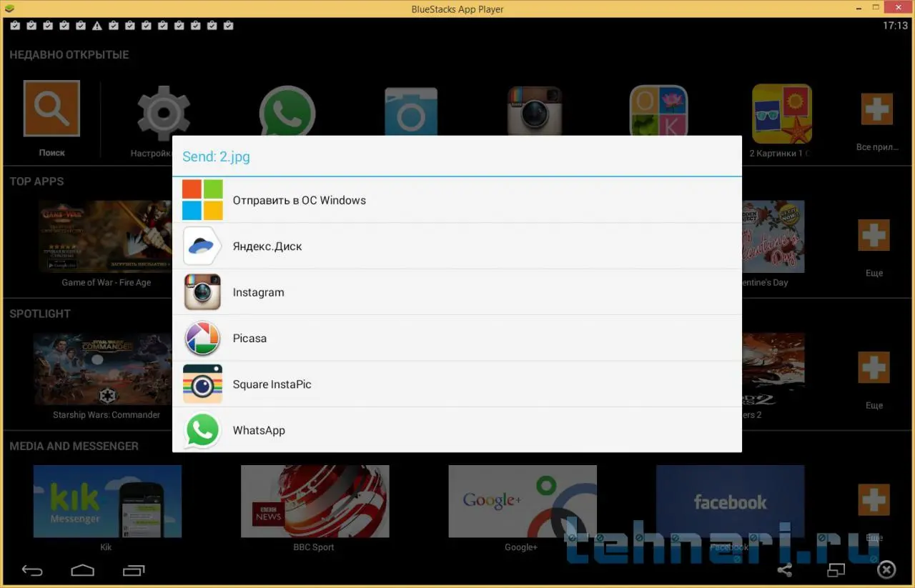This screenshot has width=915, height=588.
Task: Click the warning triangle notification icon
Action: point(97,26)
